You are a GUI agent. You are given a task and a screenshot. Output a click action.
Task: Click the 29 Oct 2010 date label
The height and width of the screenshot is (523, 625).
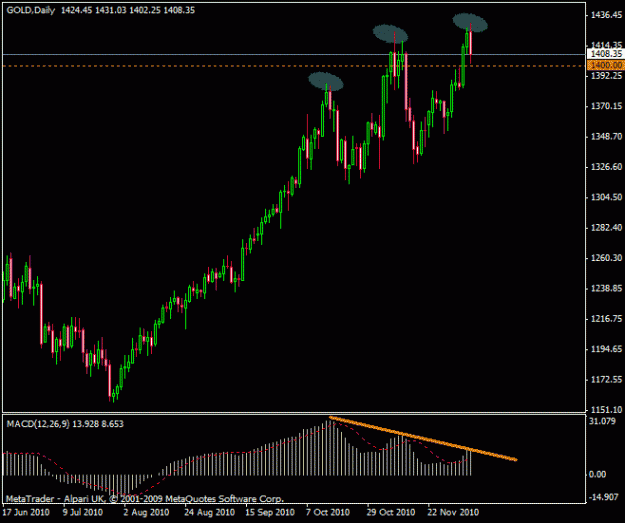(x=391, y=512)
